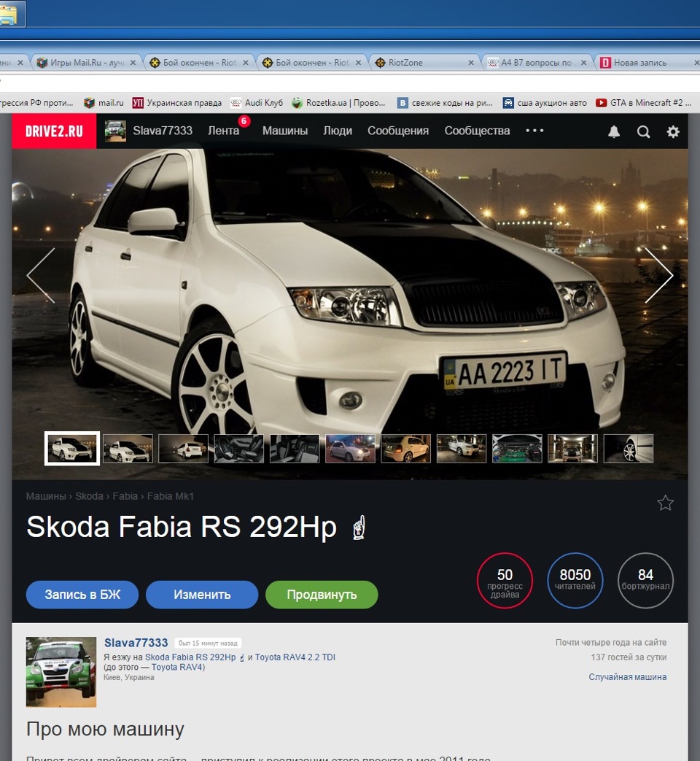Click the Случайная машина link
The width and height of the screenshot is (700, 761).
coord(627,676)
